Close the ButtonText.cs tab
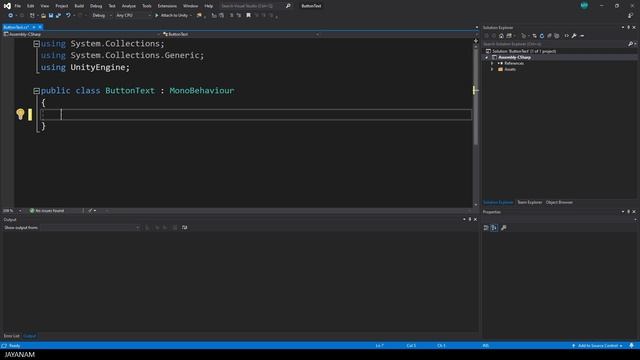The width and height of the screenshot is (640, 360). coord(40,27)
